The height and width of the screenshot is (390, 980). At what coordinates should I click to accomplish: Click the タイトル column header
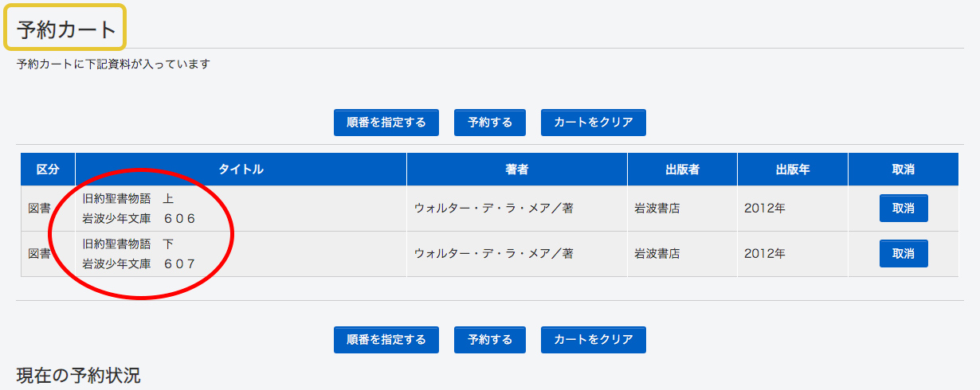click(x=241, y=170)
